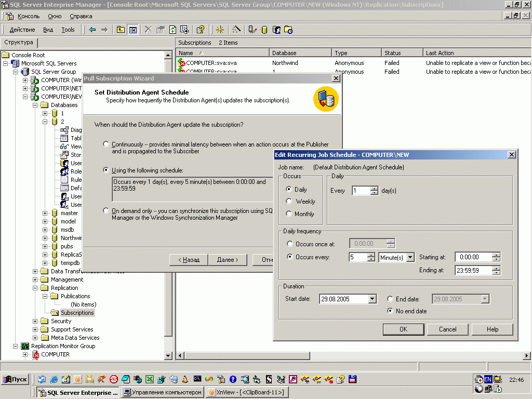
Task: Click the Register server toolbar icon
Action: point(252,30)
